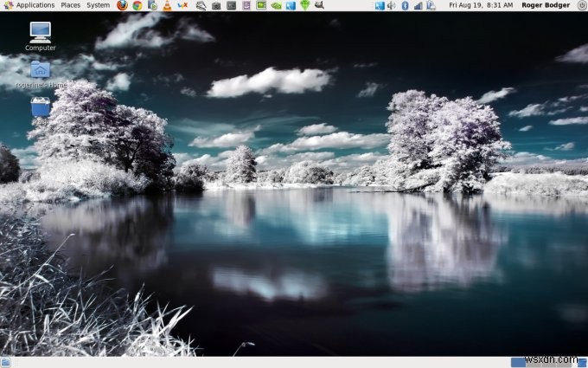Launch Firefox from the top panel
Screen dimensions: 588x368
(122, 5)
